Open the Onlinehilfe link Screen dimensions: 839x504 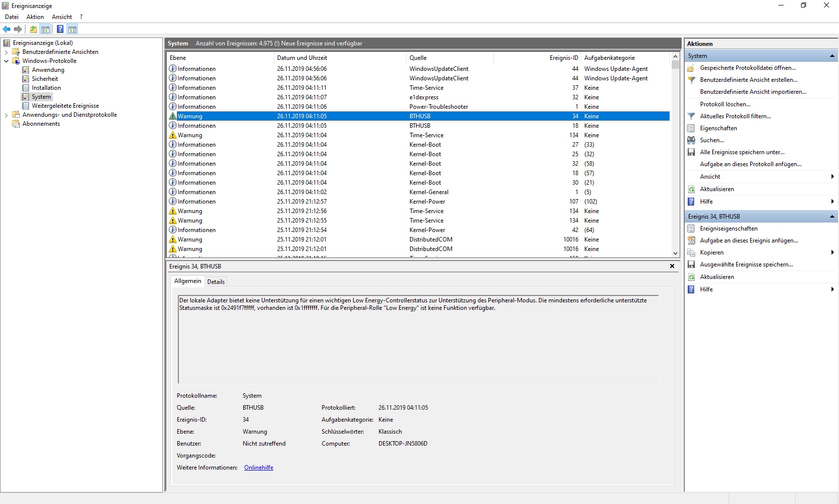(x=259, y=468)
